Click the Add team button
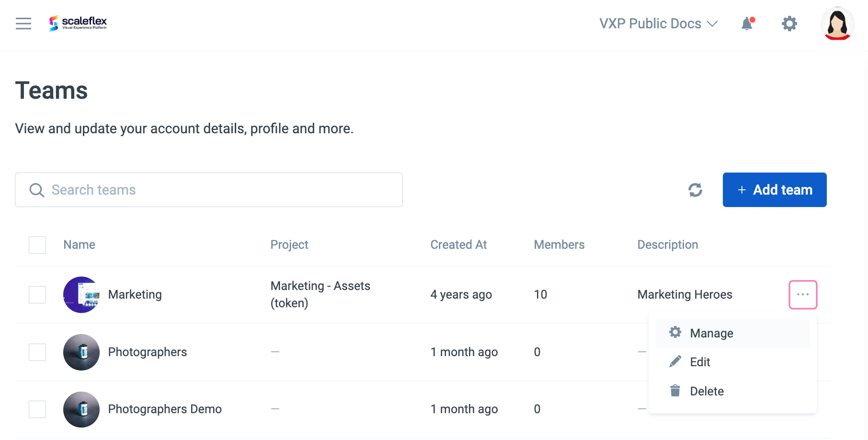Image resolution: width=868 pixels, height=440 pixels. 775,190
